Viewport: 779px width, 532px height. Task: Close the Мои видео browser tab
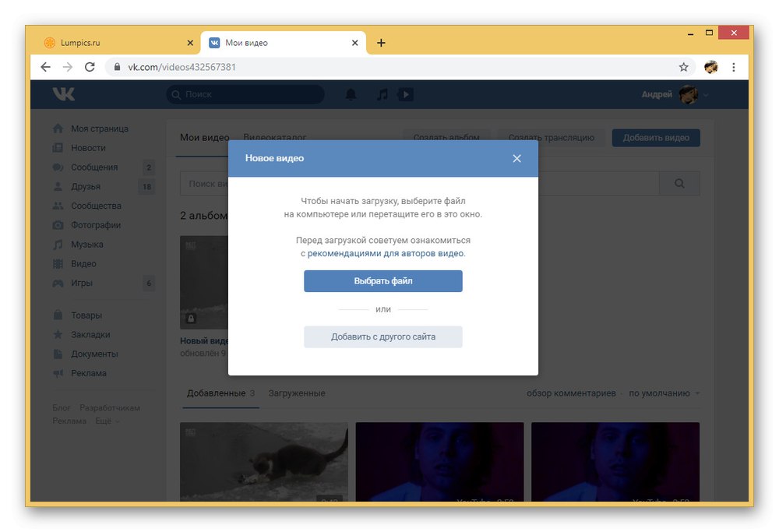(x=354, y=43)
